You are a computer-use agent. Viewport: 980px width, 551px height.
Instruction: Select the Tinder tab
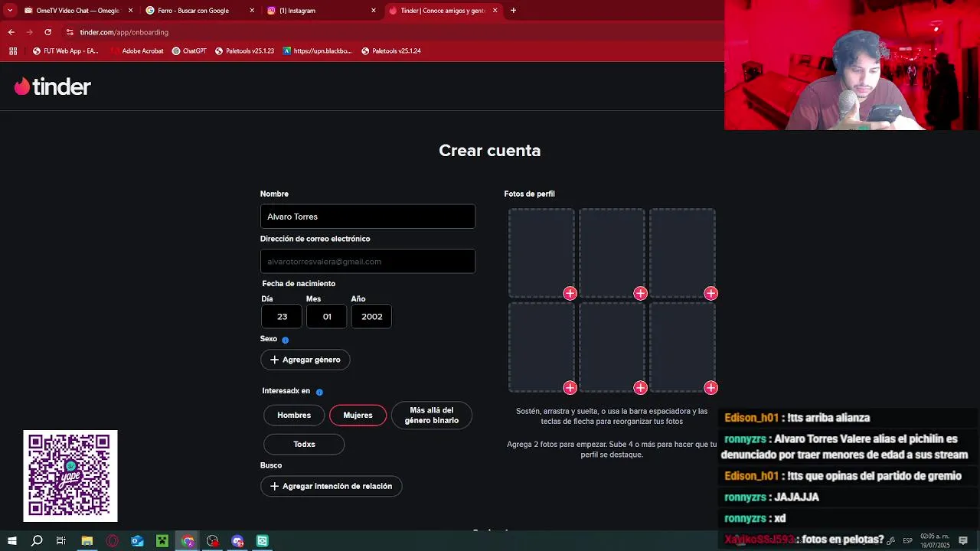[443, 11]
